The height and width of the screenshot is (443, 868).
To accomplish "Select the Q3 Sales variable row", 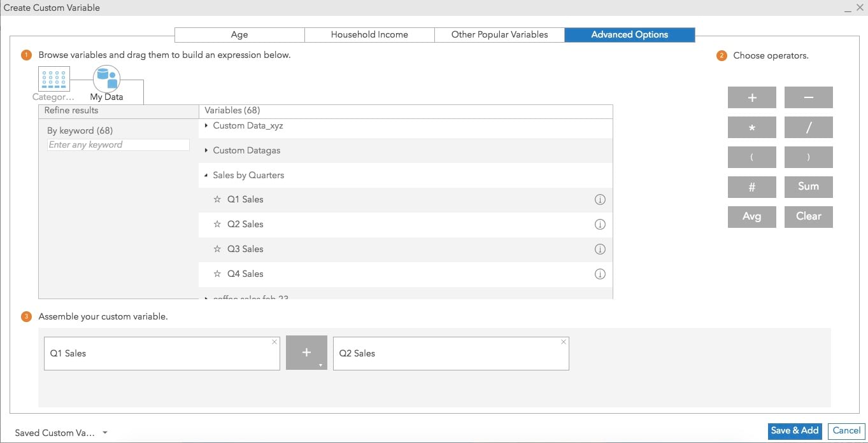I will point(406,249).
